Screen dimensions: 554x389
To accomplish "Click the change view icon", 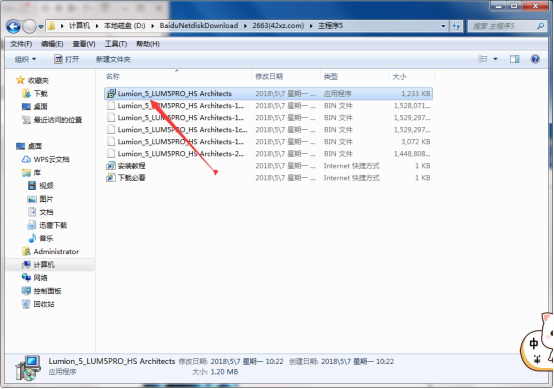I will (483, 59).
